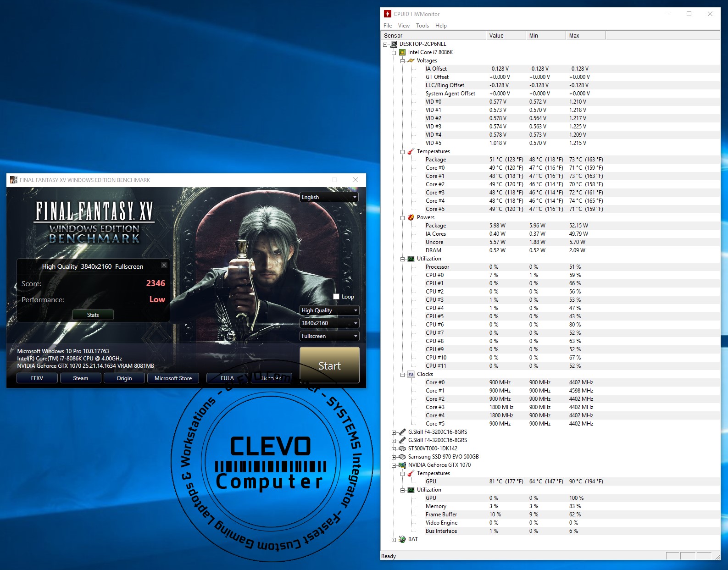This screenshot has width=728, height=570.
Task: Click the Clocks waveform icon
Action: click(411, 374)
